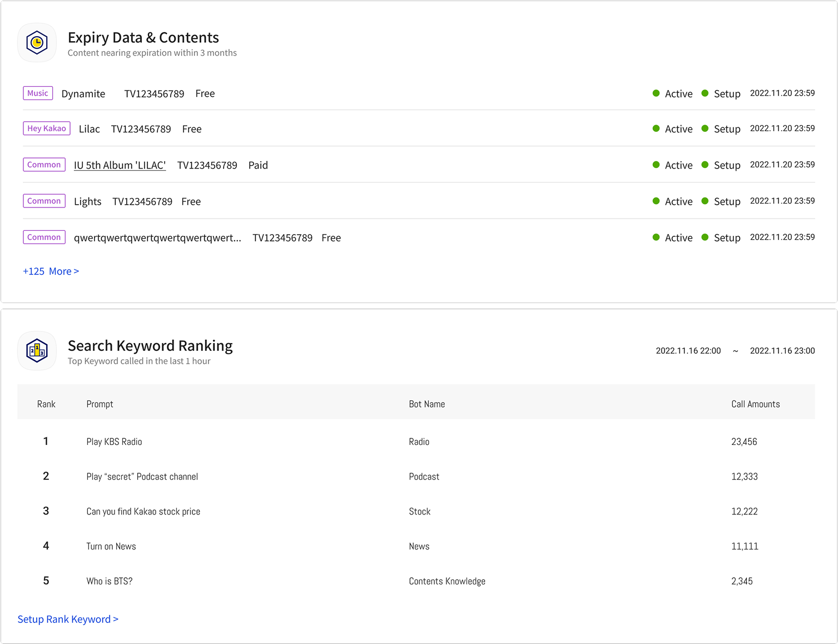Click the end time 2022.11.16 23:00
This screenshot has width=838, height=644.
click(x=782, y=351)
